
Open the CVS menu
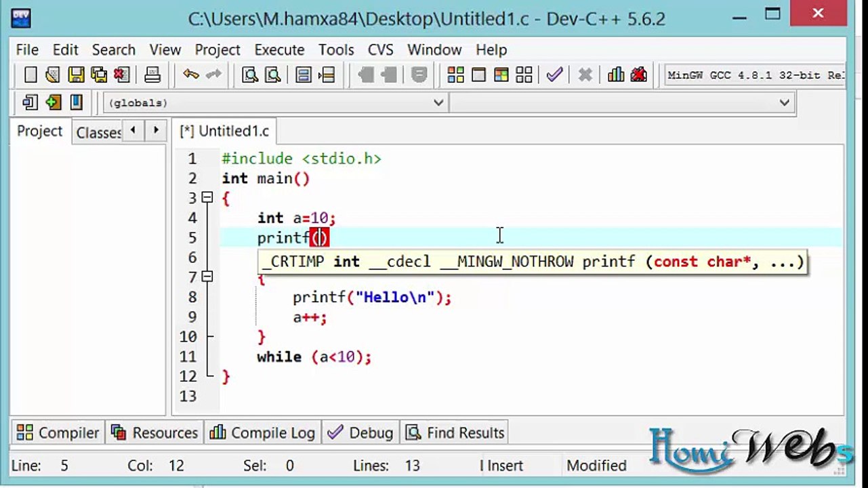click(381, 50)
